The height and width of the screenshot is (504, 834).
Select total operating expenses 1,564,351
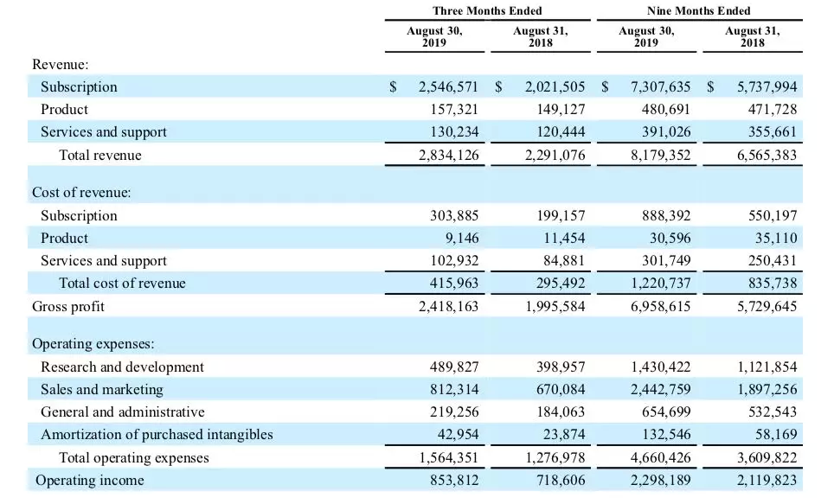click(x=448, y=457)
